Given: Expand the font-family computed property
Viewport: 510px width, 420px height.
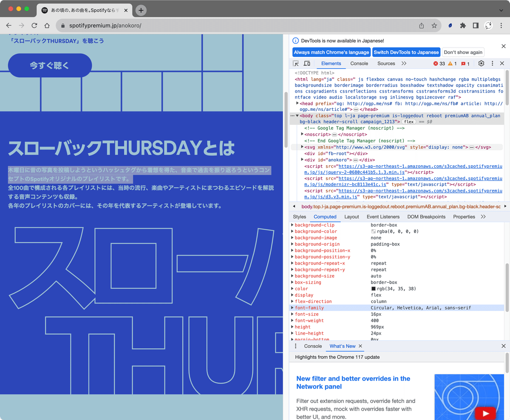Looking at the screenshot, I should (292, 308).
